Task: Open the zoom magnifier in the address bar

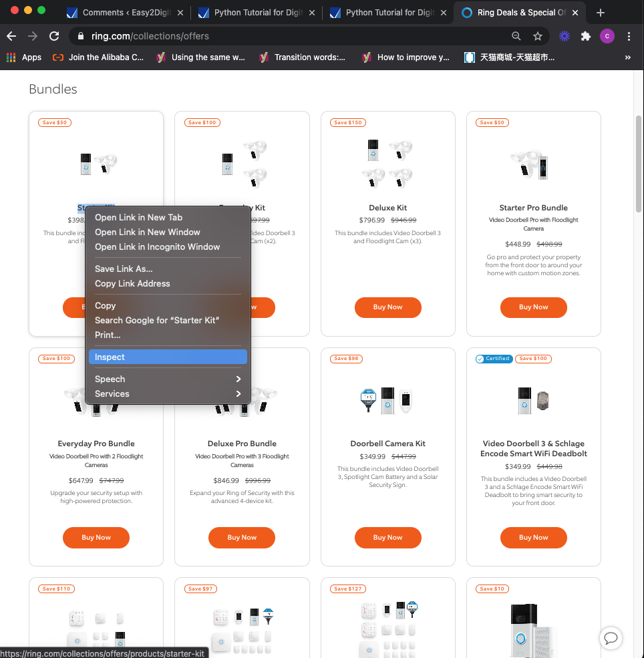Action: pyautogui.click(x=516, y=36)
